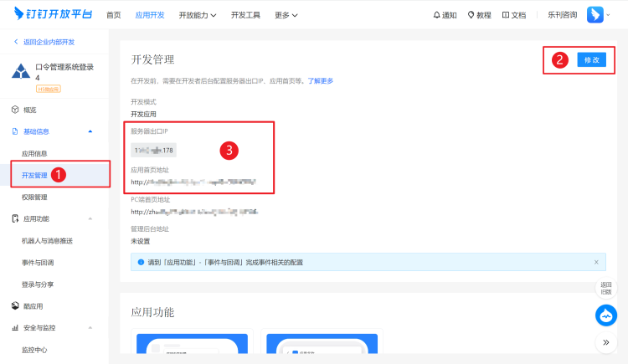Click the double-arrow expand floating button

coord(606,342)
